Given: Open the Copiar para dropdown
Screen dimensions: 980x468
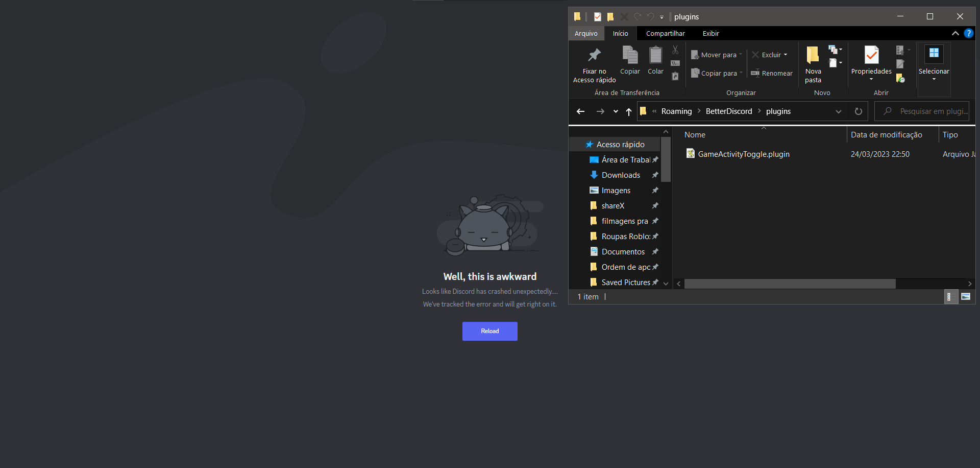Looking at the screenshot, I should [717, 73].
